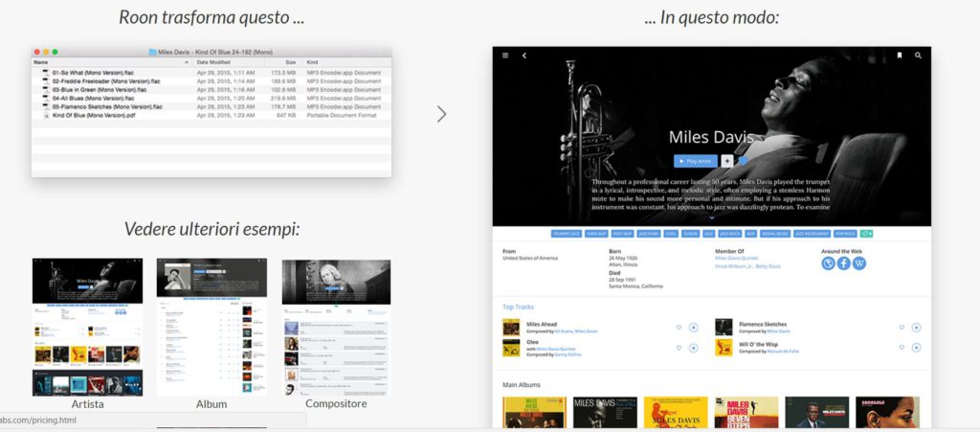The height and width of the screenshot is (432, 980).
Task: Click the bookmark icon in Roon header
Action: coord(900,56)
